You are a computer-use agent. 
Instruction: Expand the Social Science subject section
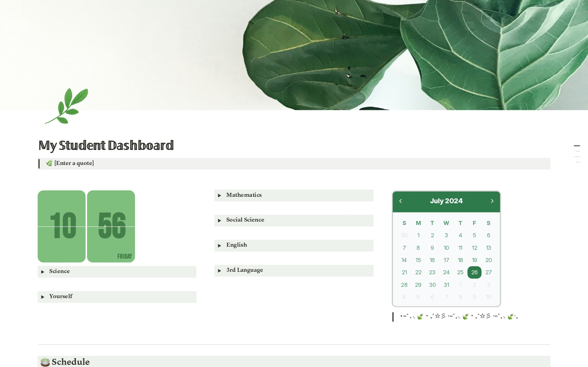click(x=220, y=220)
